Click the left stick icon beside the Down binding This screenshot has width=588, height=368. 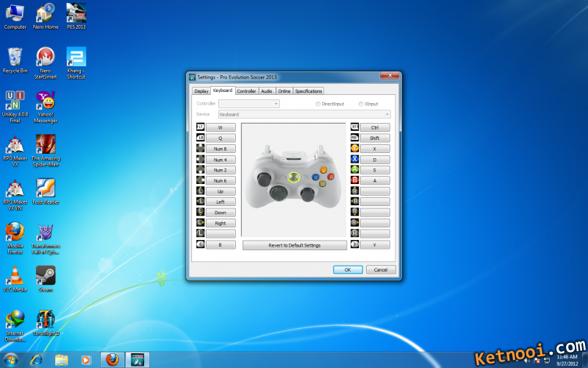[x=200, y=212]
